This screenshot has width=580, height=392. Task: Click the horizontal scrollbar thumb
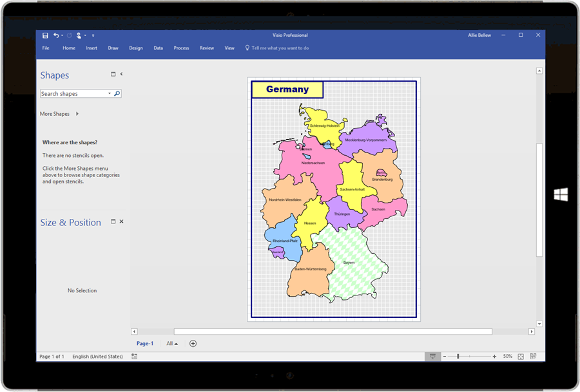(333, 331)
